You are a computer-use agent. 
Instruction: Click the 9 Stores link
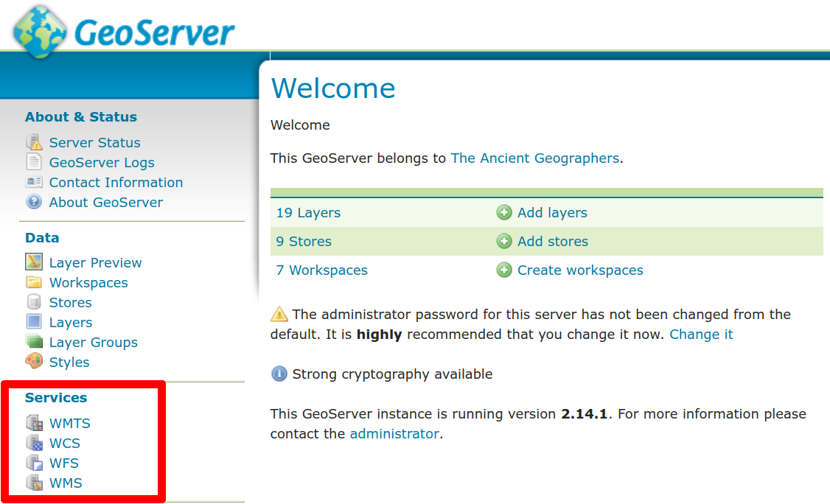point(304,242)
